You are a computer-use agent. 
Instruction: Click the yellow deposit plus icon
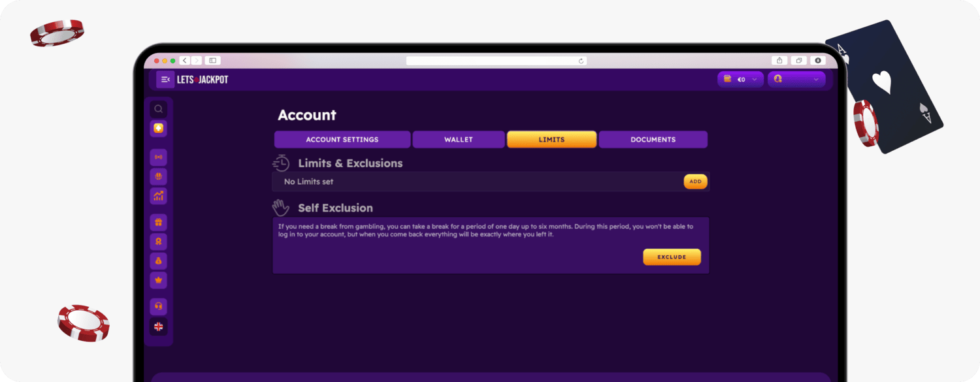coord(158,129)
